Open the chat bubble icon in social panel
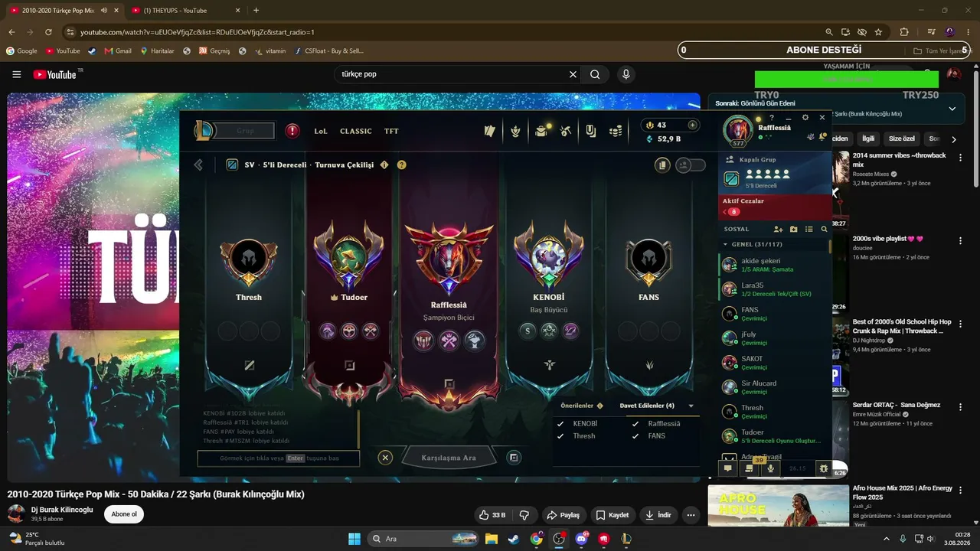The width and height of the screenshot is (980, 551). (728, 468)
